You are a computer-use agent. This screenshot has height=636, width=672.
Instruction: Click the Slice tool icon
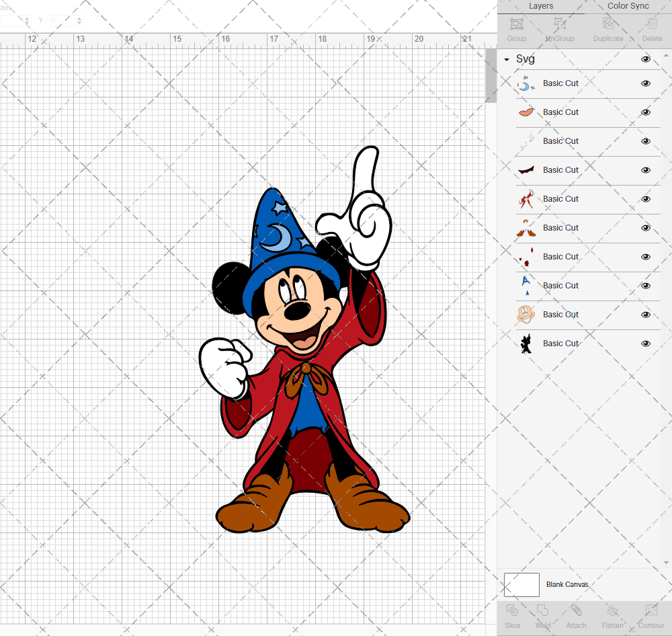click(512, 610)
